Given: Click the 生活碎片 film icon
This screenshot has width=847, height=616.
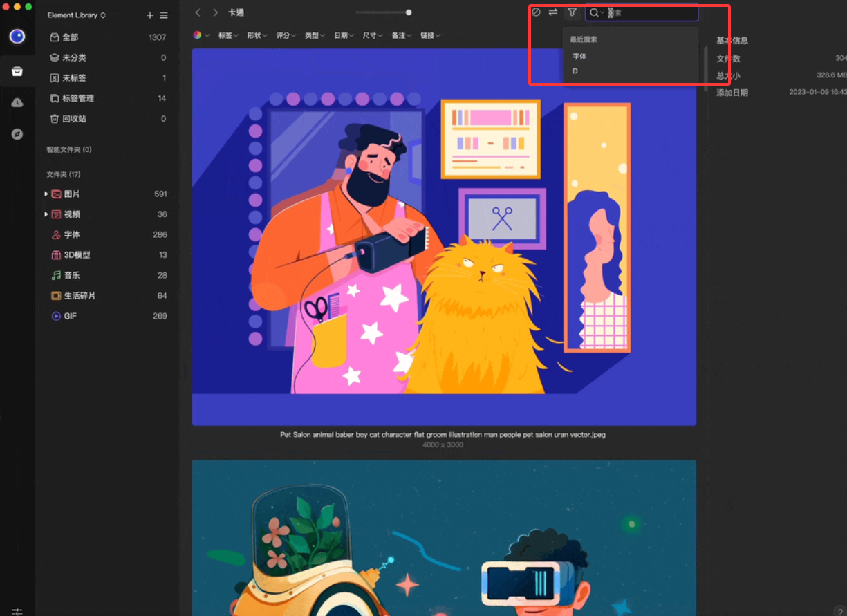Looking at the screenshot, I should pyautogui.click(x=57, y=296).
